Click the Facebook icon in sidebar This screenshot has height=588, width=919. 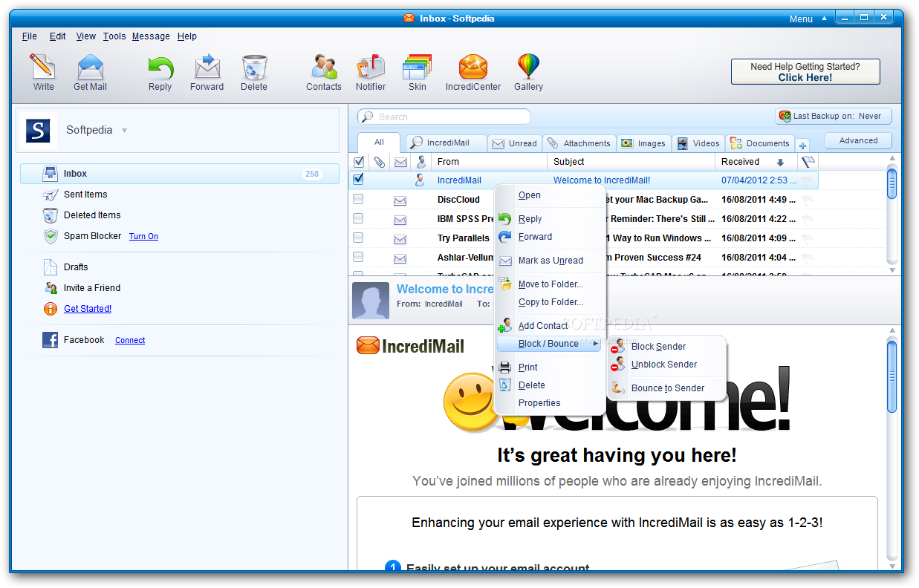[x=50, y=340]
